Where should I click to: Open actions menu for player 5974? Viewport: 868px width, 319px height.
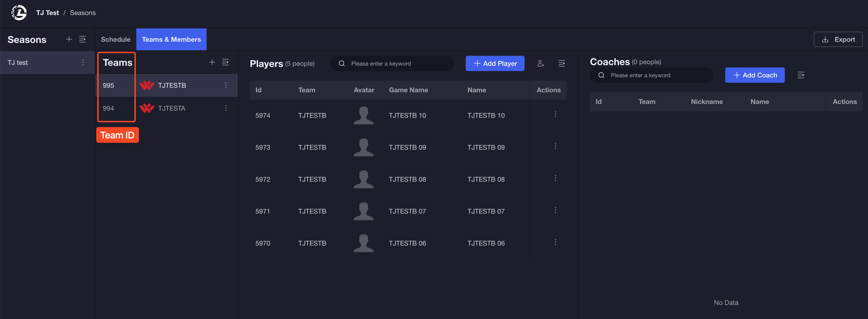point(555,114)
